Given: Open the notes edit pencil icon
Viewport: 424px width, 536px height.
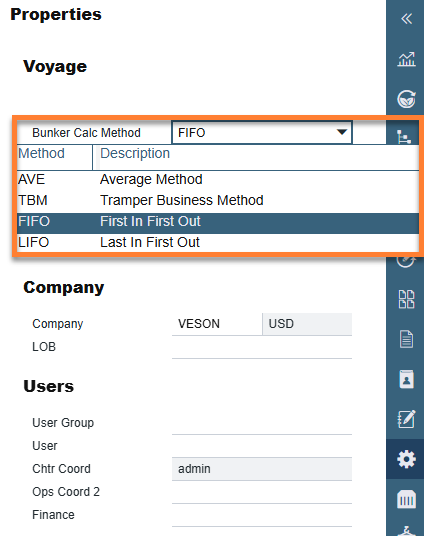Looking at the screenshot, I should 406,419.
